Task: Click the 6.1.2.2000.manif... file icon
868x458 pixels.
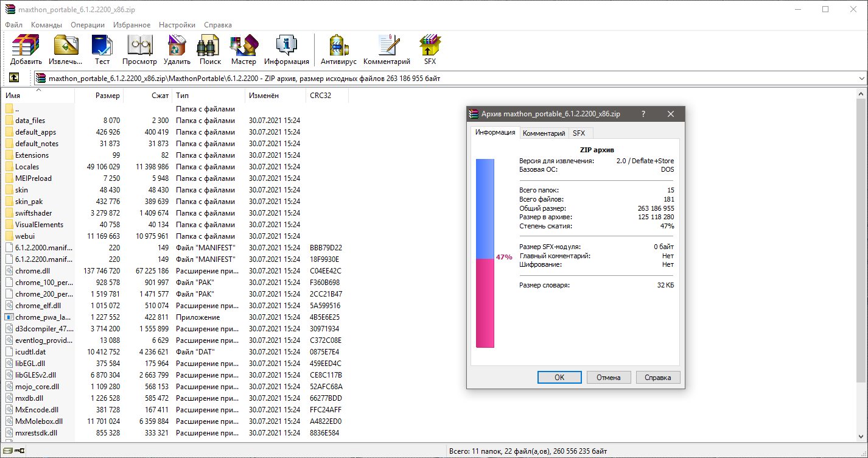Action: [9, 248]
